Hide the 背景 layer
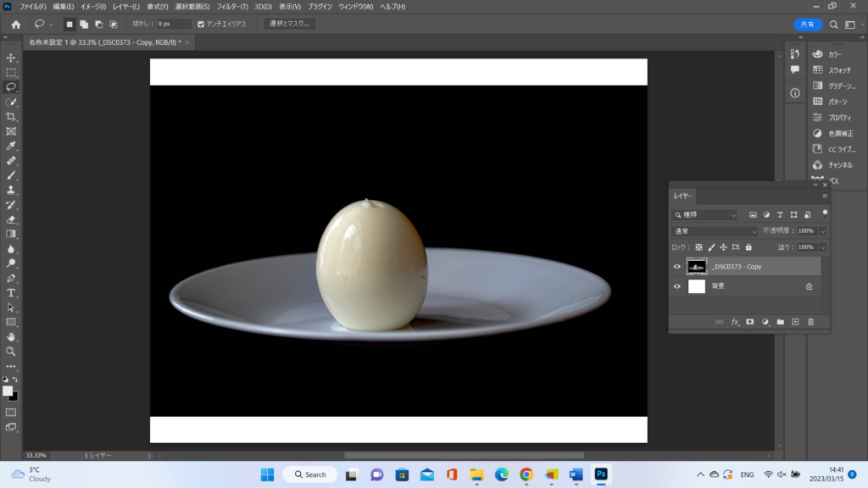868x488 pixels. coord(676,286)
